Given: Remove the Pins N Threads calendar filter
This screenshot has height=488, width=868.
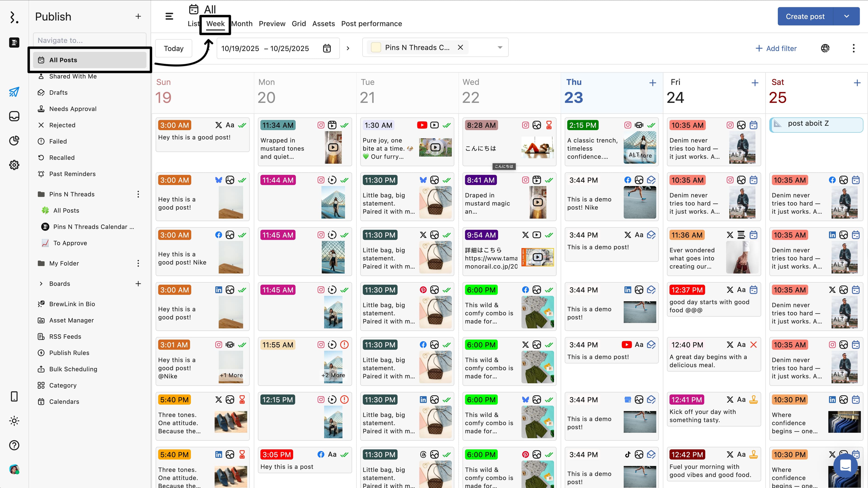Looking at the screenshot, I should pyautogui.click(x=460, y=47).
